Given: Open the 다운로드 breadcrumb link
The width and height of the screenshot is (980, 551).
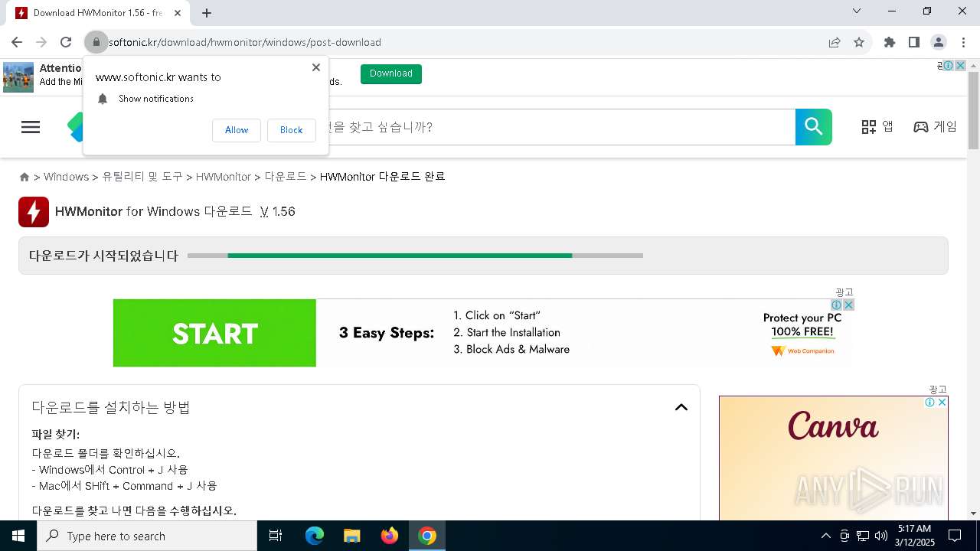Looking at the screenshot, I should [286, 177].
